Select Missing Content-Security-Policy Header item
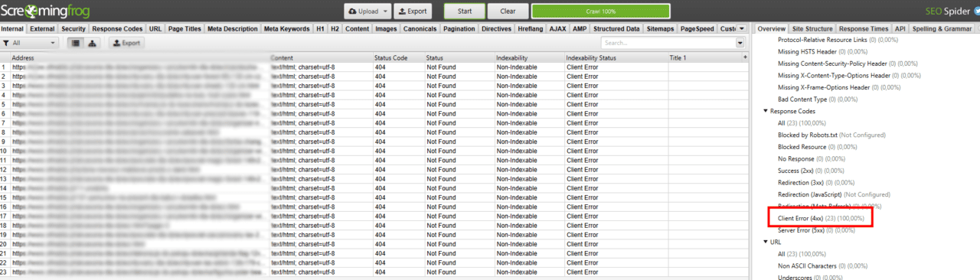980x280 pixels. 848,63
